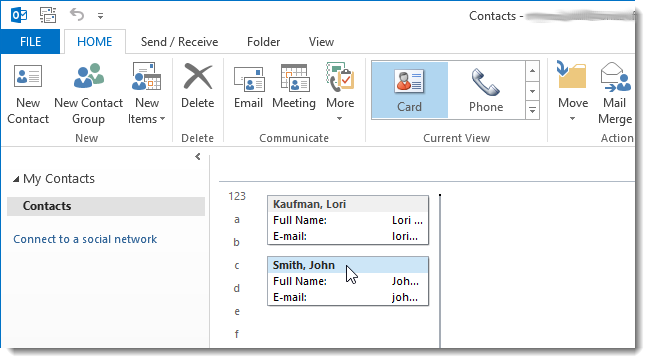The width and height of the screenshot is (650, 363).
Task: Jump to contacts starting with a
Action: click(x=237, y=219)
